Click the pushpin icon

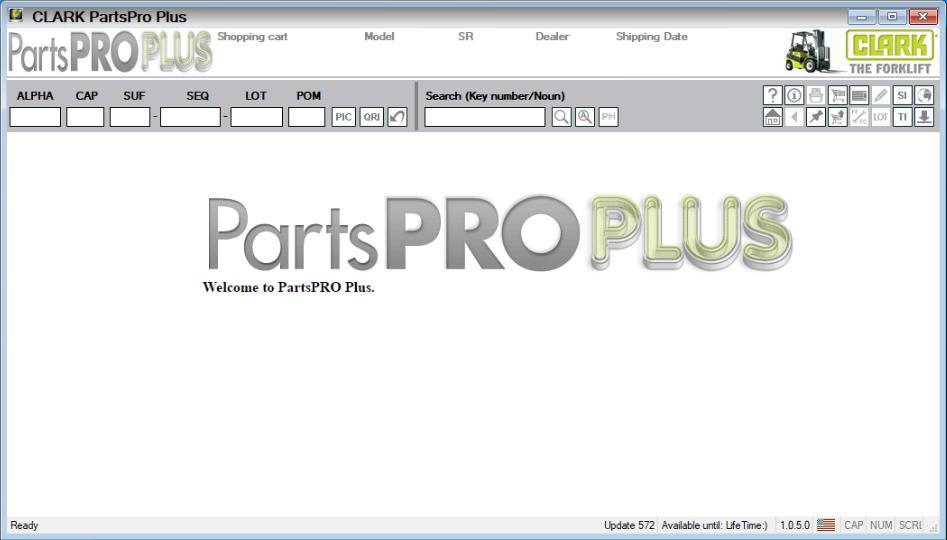[815, 117]
